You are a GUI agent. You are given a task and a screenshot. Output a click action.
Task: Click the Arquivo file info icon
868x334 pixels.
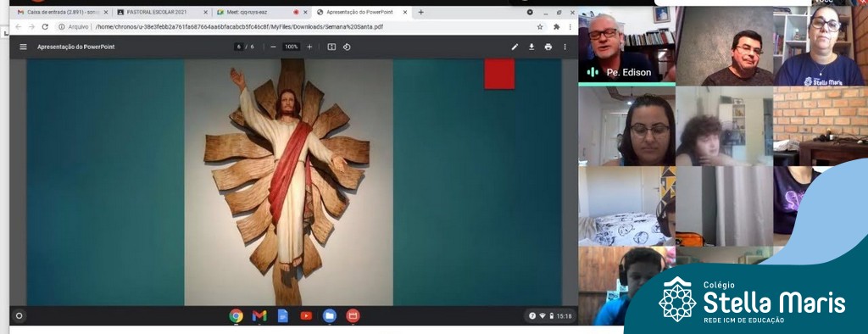(61, 26)
